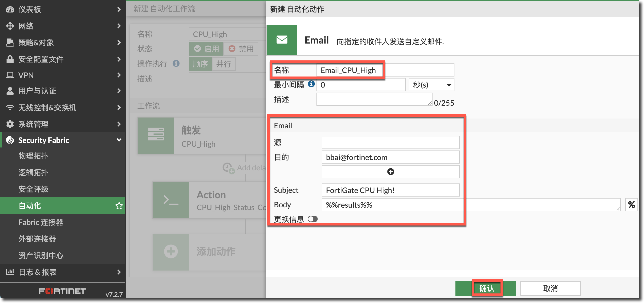The width and height of the screenshot is (644, 303).
Task: Click the Add delay clock icon
Action: (228, 168)
